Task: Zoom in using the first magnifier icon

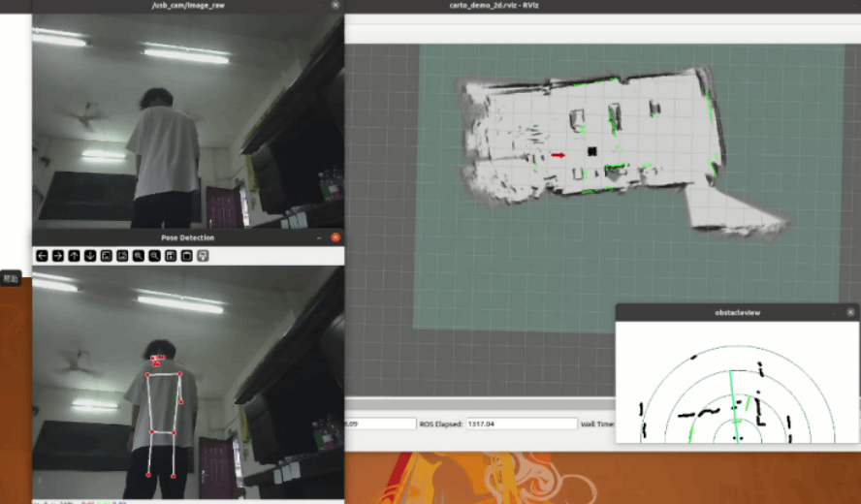Action: [139, 256]
